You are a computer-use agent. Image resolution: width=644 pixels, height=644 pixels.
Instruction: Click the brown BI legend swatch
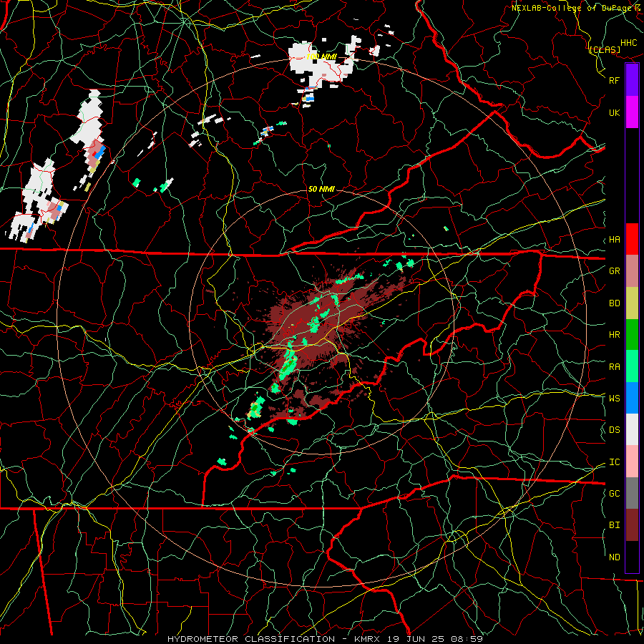632,525
